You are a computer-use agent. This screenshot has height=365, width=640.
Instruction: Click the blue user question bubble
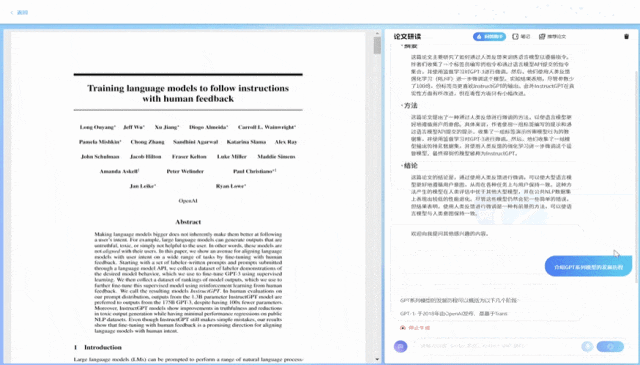click(588, 267)
